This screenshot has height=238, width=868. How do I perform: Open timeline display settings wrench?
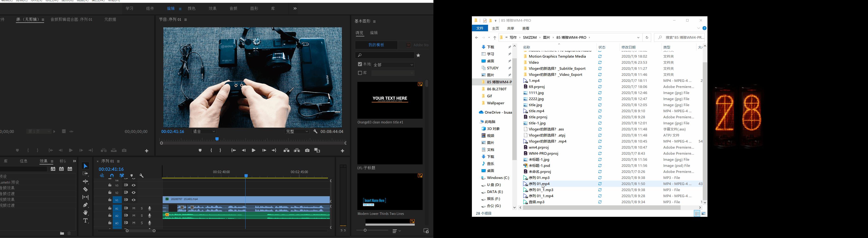[x=141, y=176]
